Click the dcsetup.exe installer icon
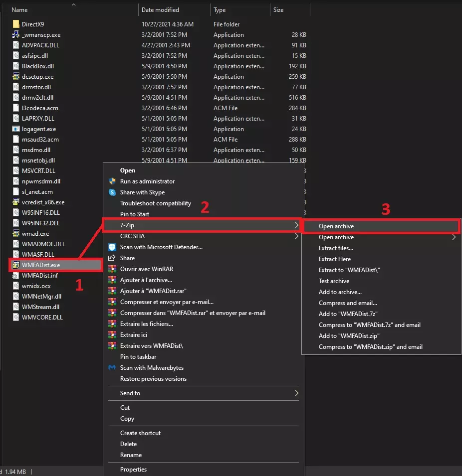 16,76
